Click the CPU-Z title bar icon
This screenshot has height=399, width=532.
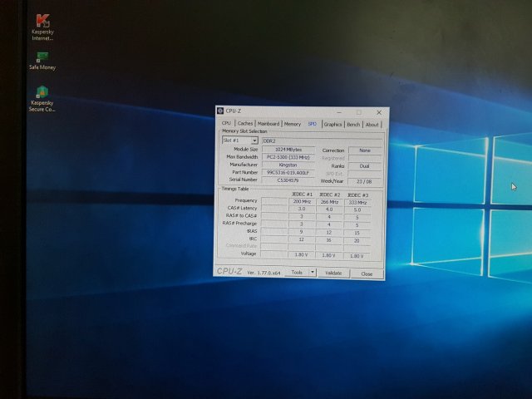click(220, 111)
